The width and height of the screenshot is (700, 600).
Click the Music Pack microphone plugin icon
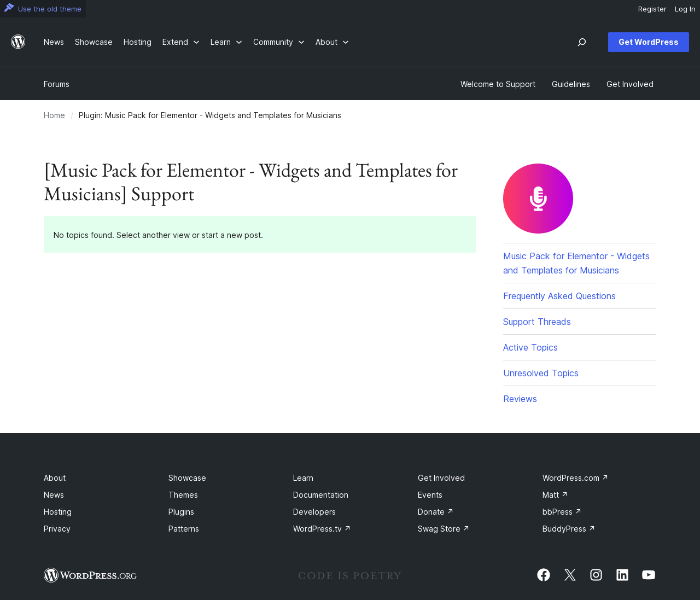tap(538, 199)
